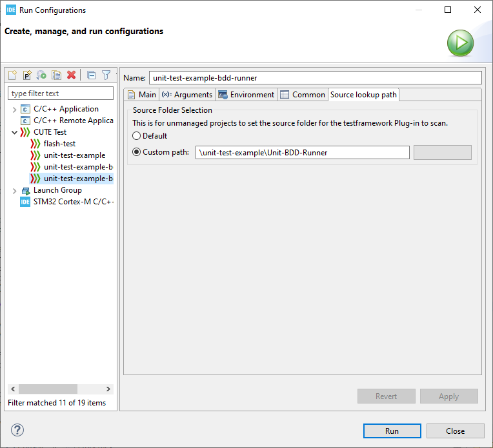Click the CUTE Test category icon
493x448 pixels.
click(25, 132)
